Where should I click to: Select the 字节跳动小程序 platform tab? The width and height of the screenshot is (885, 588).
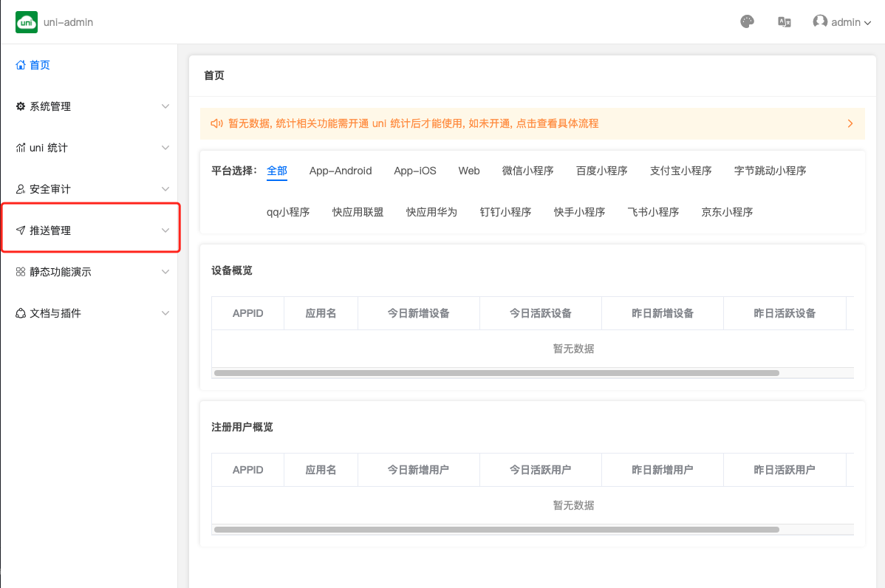[770, 171]
